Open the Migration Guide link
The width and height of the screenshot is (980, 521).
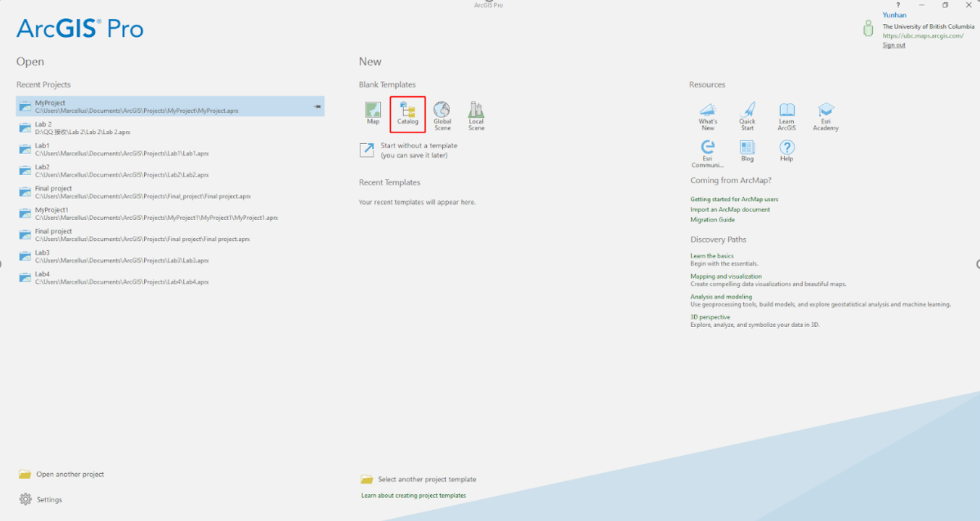point(712,220)
